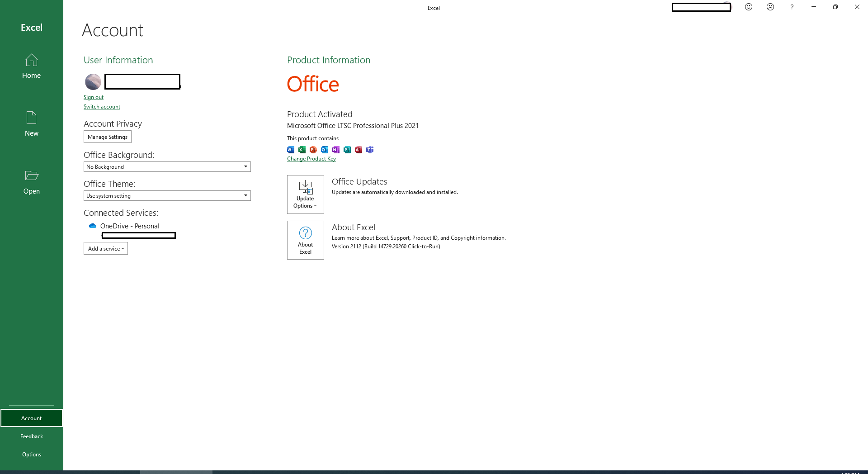868x474 pixels.
Task: Send a smile feedback face
Action: 749,7
